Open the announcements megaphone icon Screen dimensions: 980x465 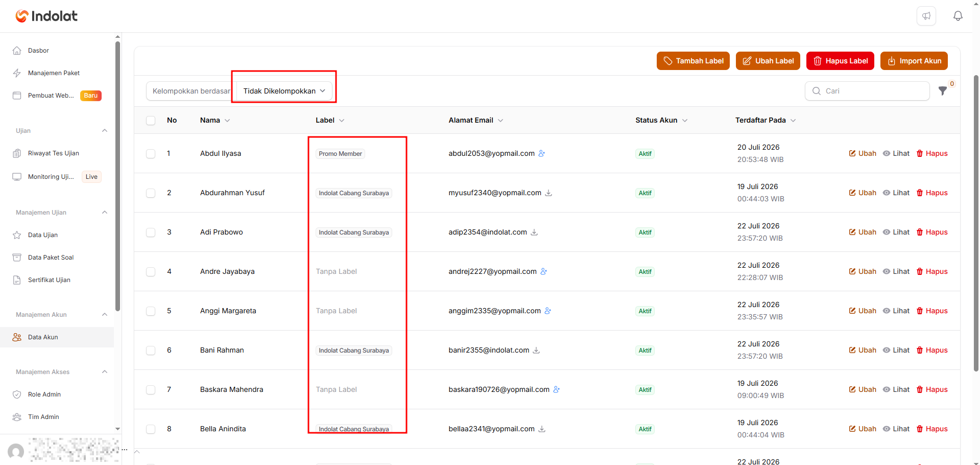click(926, 16)
